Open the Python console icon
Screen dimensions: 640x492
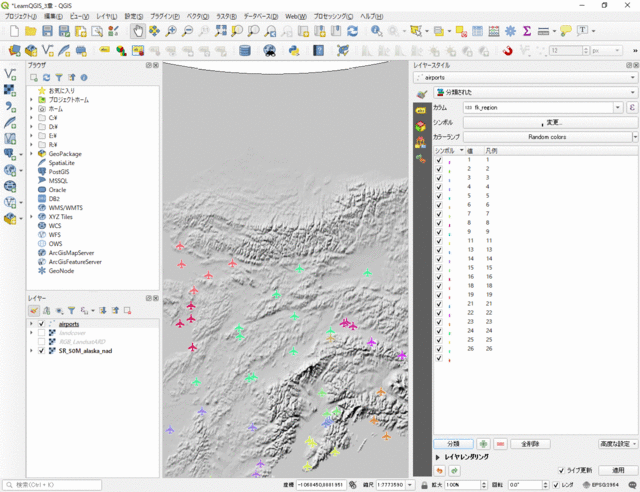293,51
